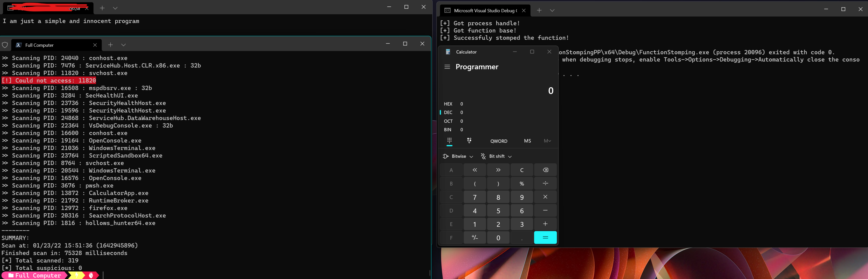Screen dimensions: 868x279
Task: Toggle the QWORD data size
Action: (498, 141)
